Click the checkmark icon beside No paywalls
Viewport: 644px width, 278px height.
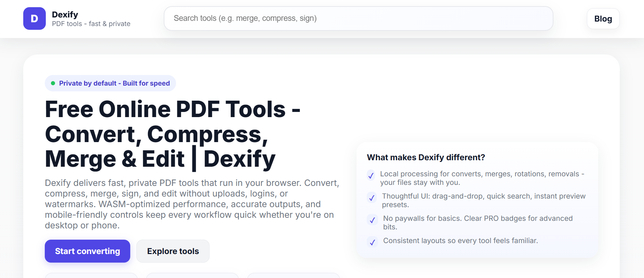pos(373,220)
